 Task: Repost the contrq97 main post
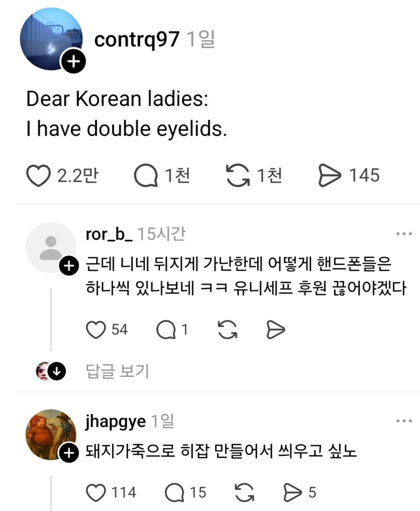point(237,176)
